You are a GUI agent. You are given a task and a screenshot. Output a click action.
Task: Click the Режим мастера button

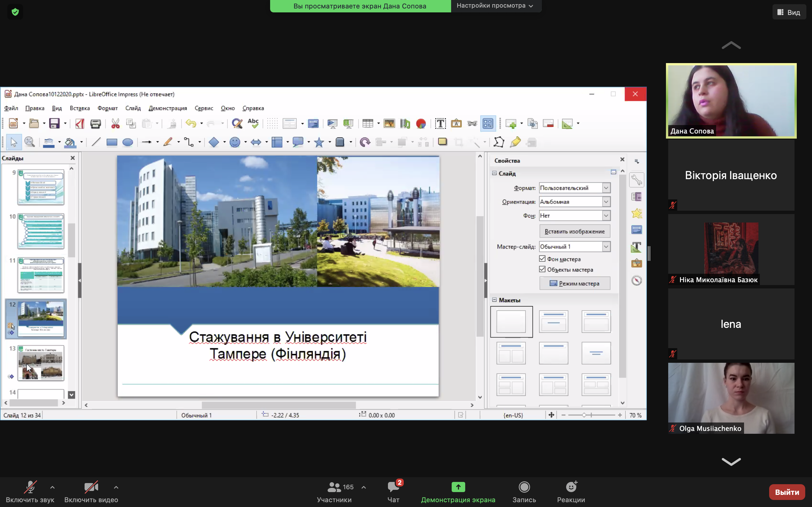point(574,283)
